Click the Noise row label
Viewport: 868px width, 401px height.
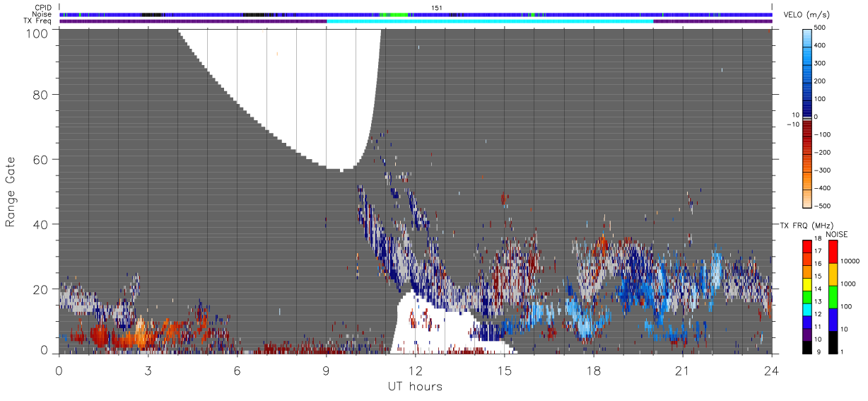(42, 14)
